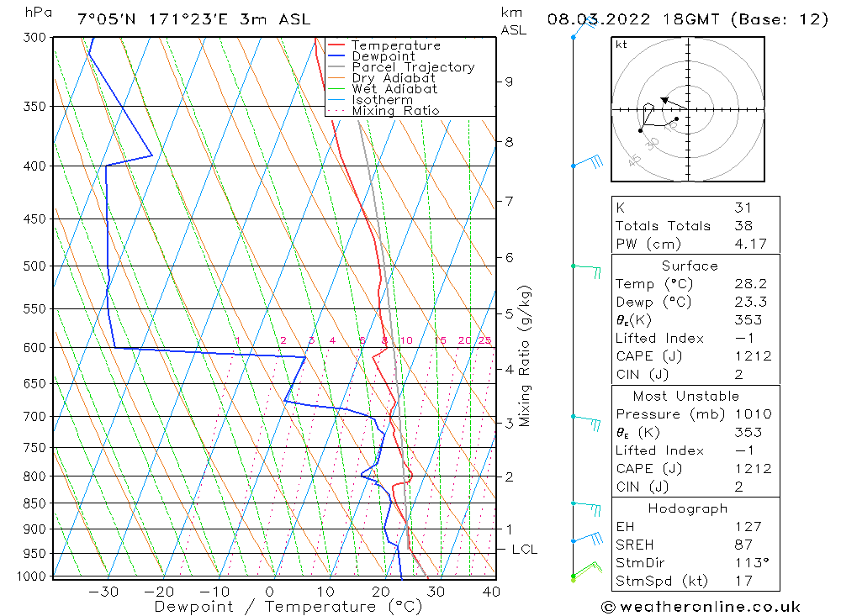
Task: Click the green surface wind barb at 1000 hPa
Action: point(587,571)
